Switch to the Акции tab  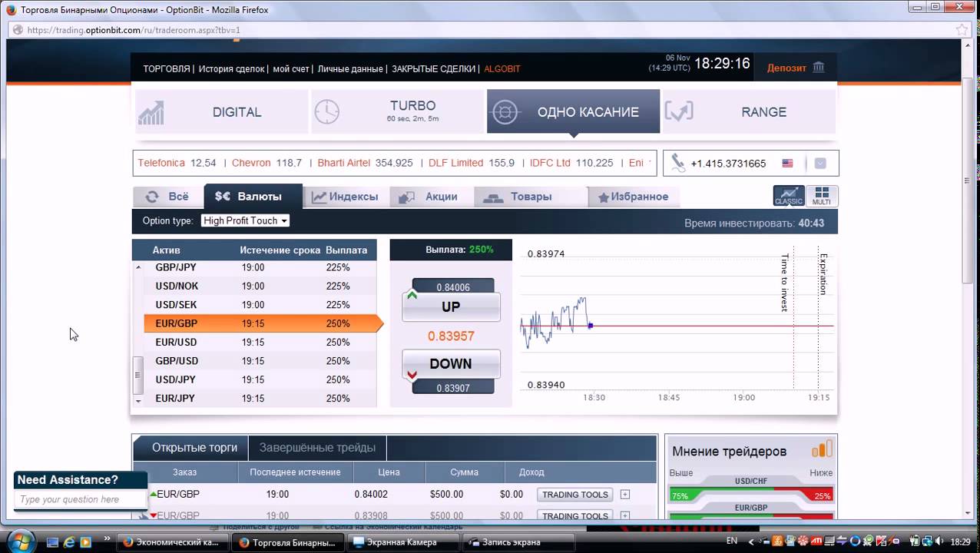click(x=431, y=197)
